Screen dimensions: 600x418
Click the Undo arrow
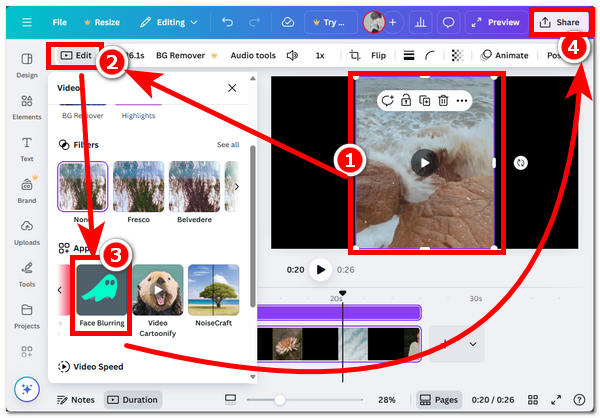click(228, 21)
